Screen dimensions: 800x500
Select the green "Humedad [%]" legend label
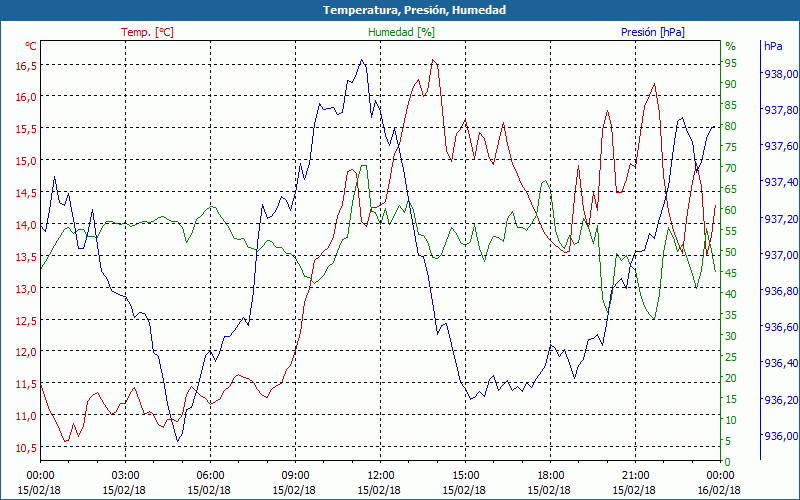pos(402,32)
